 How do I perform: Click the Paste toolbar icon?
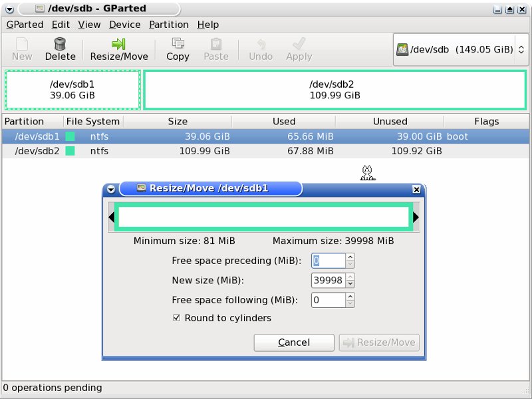[x=215, y=44]
